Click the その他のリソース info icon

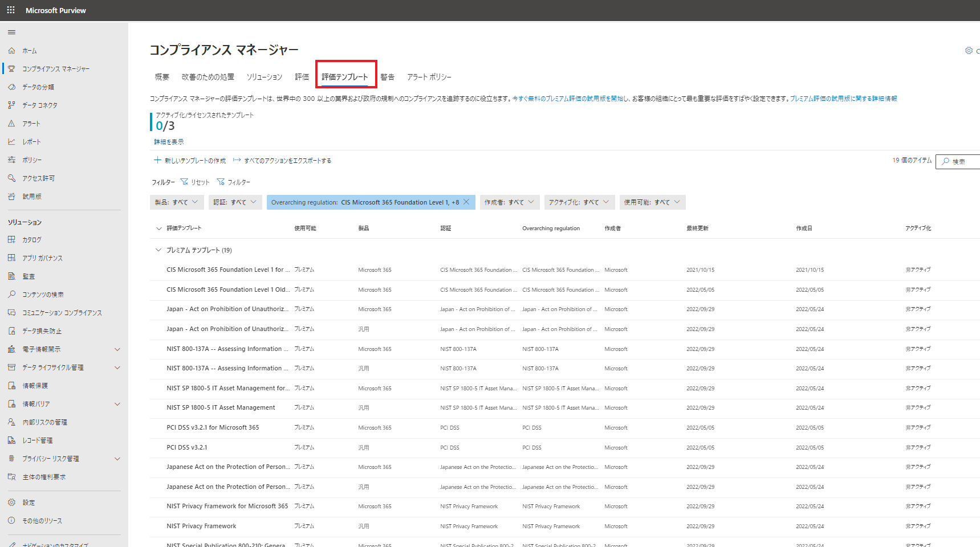11,521
